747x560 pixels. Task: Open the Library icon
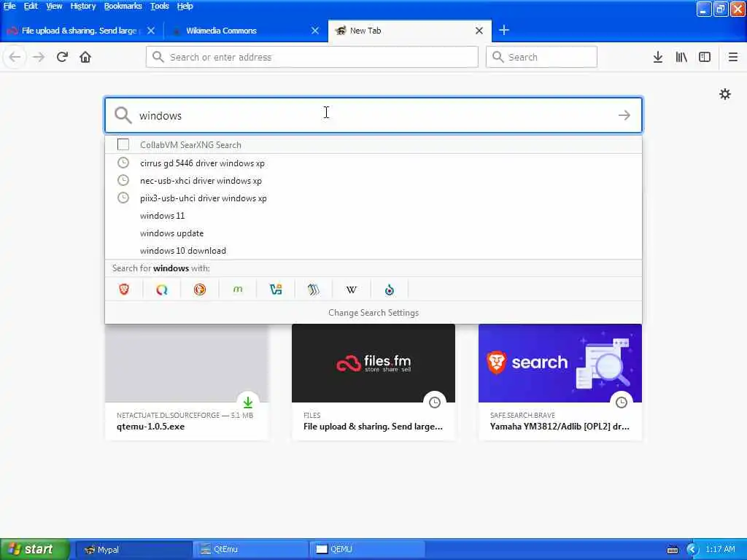click(681, 57)
